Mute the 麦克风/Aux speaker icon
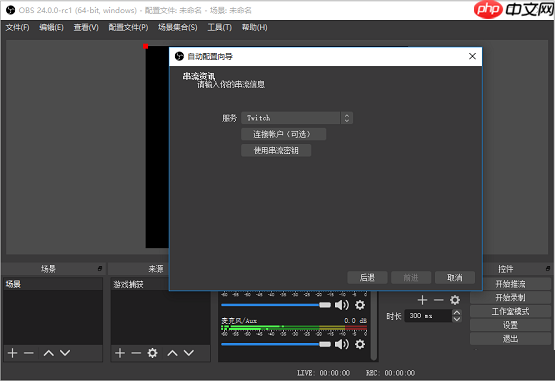The width and height of the screenshot is (555, 381). click(342, 344)
